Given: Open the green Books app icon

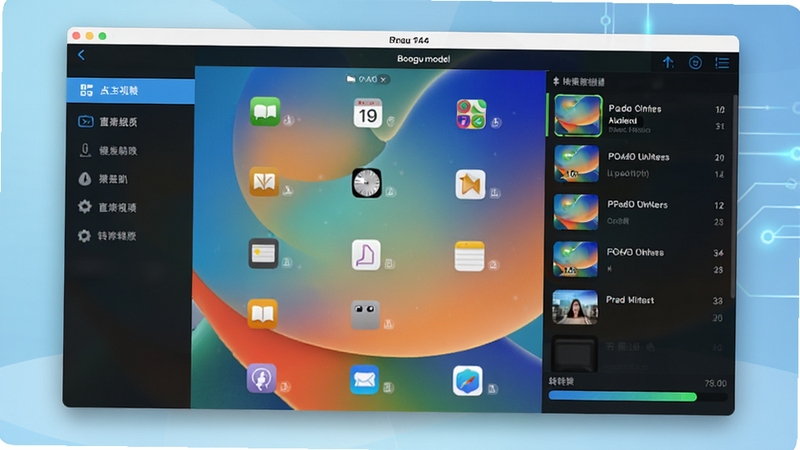Looking at the screenshot, I should click(265, 111).
